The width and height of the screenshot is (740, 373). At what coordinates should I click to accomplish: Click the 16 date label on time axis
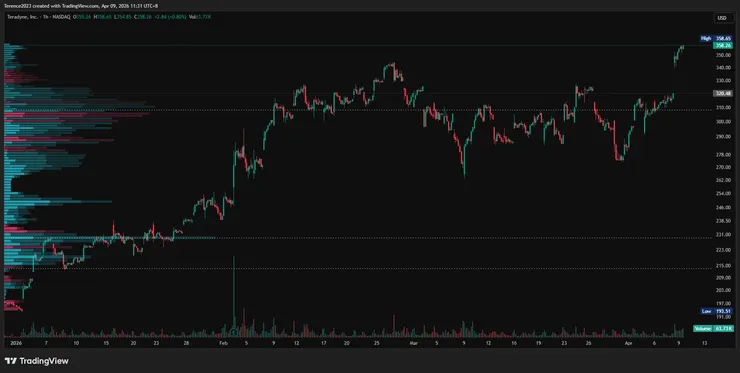(x=514, y=343)
